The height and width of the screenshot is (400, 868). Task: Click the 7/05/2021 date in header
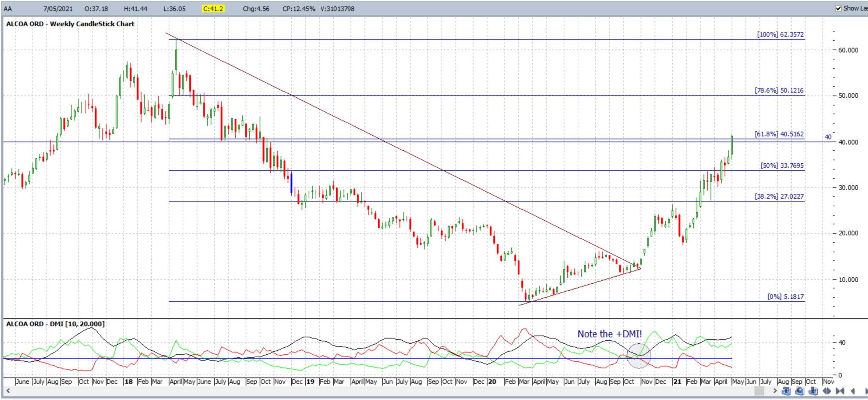pyautogui.click(x=58, y=9)
